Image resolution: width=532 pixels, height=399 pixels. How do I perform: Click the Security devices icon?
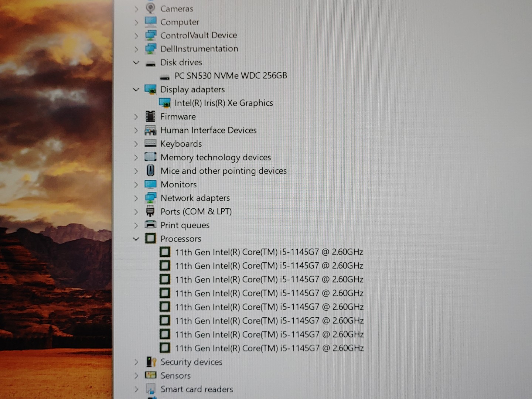click(x=151, y=362)
